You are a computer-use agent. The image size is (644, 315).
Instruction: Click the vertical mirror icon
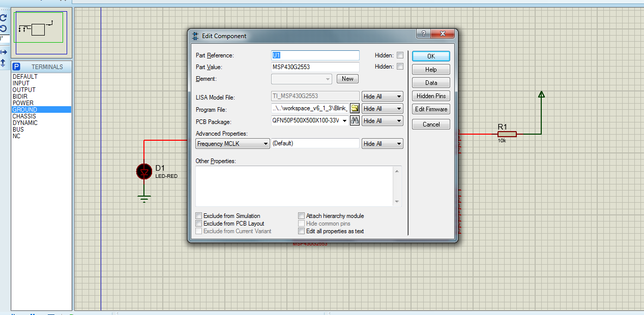click(x=3, y=62)
